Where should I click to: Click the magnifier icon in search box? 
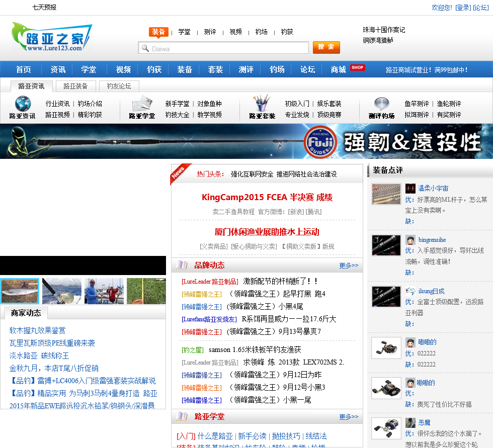145,48
